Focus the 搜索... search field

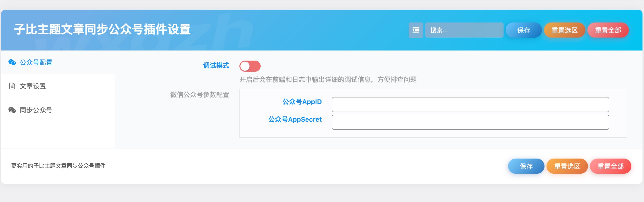click(464, 30)
